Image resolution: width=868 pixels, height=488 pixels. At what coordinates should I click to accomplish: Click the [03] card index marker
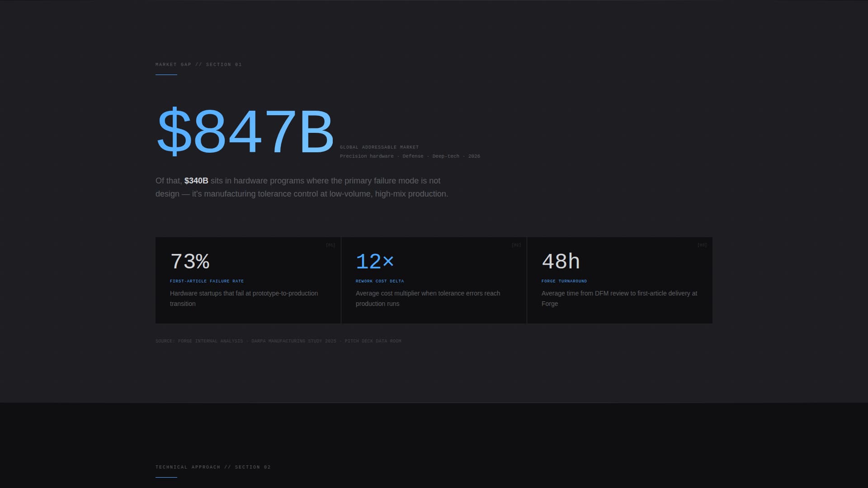pos(702,245)
